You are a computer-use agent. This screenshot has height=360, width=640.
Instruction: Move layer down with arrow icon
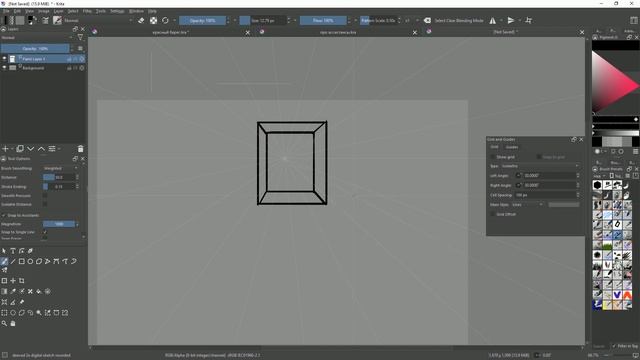(31, 149)
